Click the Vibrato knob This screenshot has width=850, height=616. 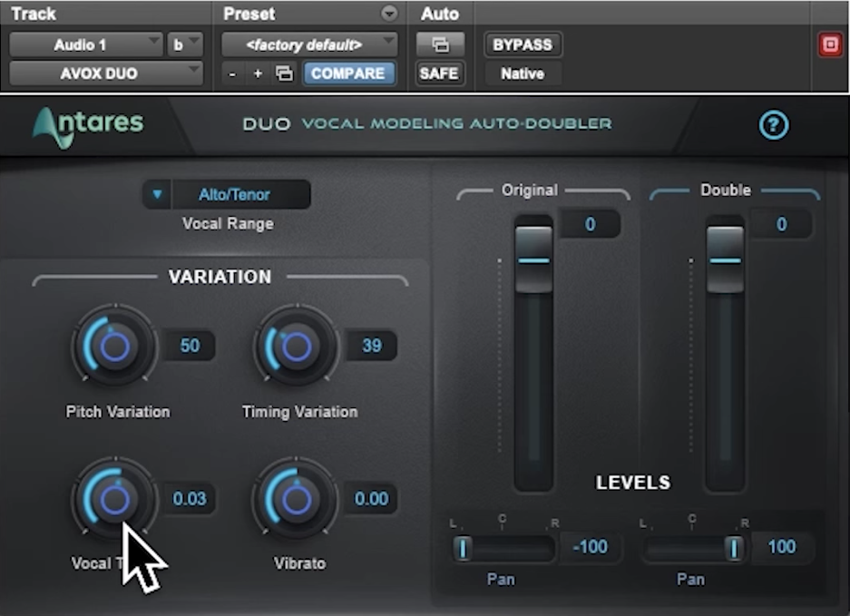pyautogui.click(x=296, y=499)
